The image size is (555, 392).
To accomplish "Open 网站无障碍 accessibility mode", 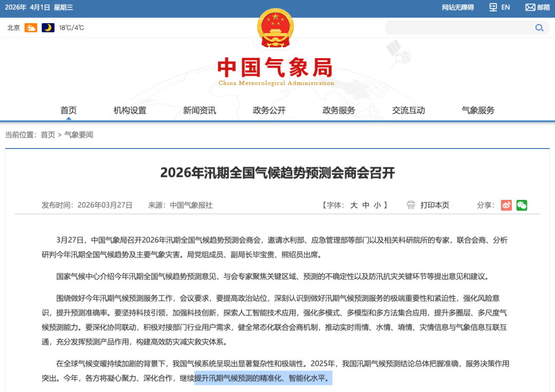I will (x=458, y=7).
